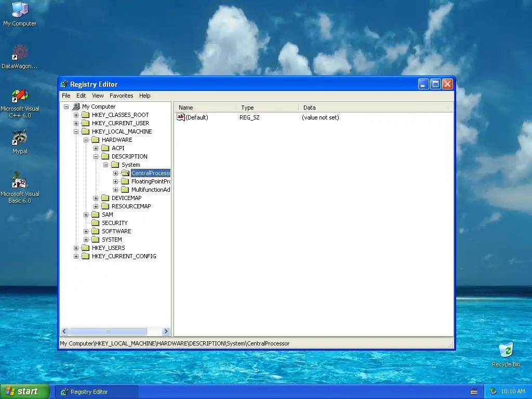The width and height of the screenshot is (532, 399).
Task: Open the Edit menu
Action: click(x=81, y=96)
